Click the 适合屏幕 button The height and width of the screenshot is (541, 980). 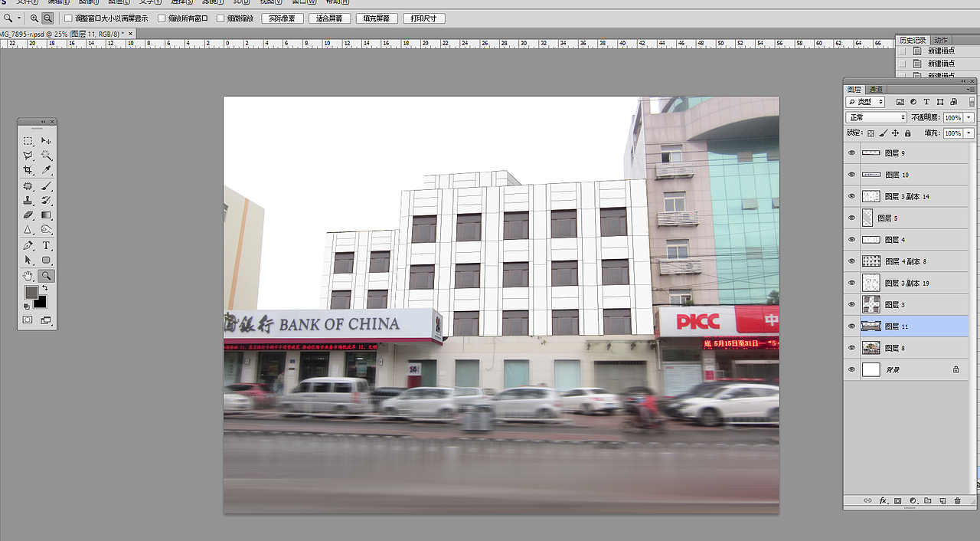329,18
